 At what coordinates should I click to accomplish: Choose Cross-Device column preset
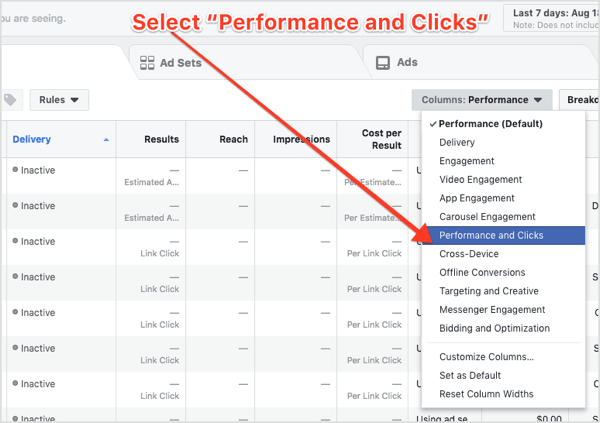tap(470, 254)
